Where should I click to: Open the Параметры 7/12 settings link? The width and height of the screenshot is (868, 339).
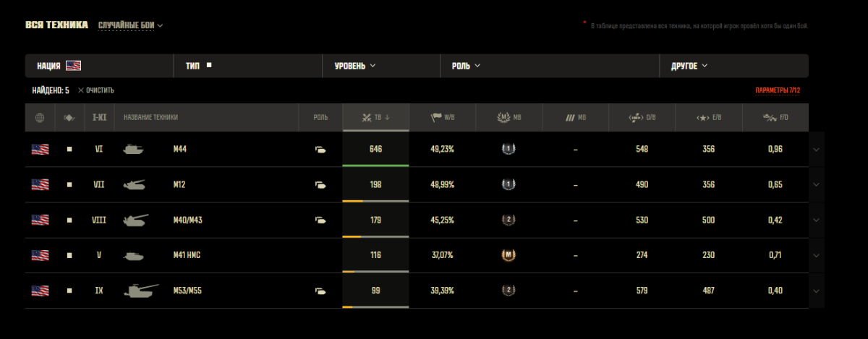point(778,90)
